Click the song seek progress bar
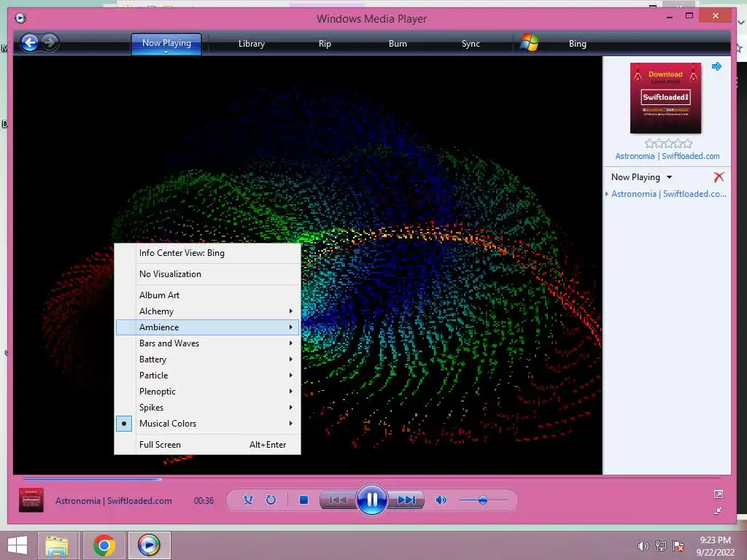747x560 pixels. tap(371, 478)
